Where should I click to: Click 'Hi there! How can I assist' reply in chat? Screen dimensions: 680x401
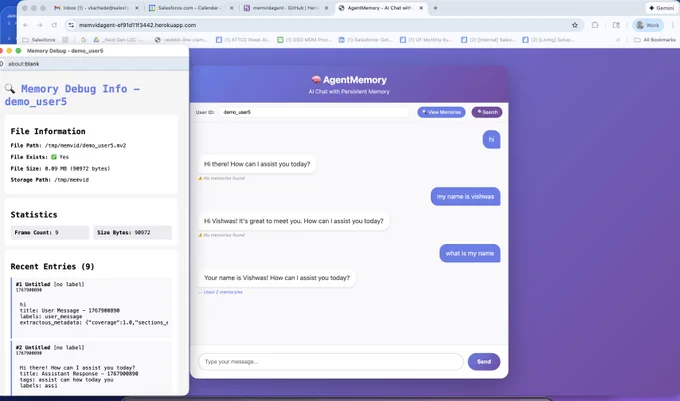pos(257,164)
